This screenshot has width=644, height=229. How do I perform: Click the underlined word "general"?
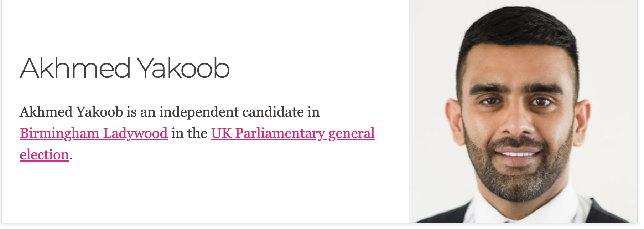(x=351, y=133)
